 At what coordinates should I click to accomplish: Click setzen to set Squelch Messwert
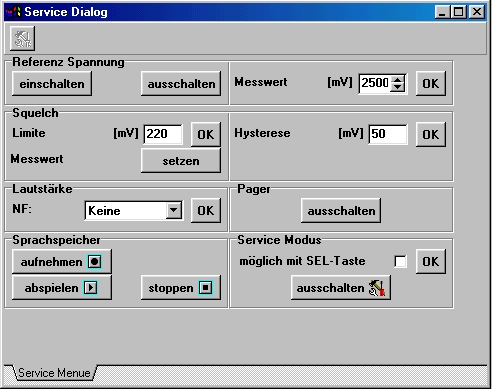(x=181, y=161)
